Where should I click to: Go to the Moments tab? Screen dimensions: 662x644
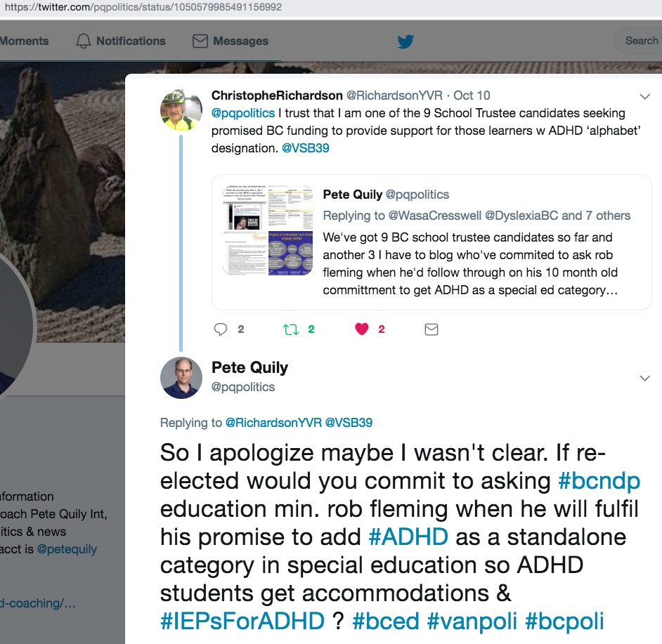point(25,41)
